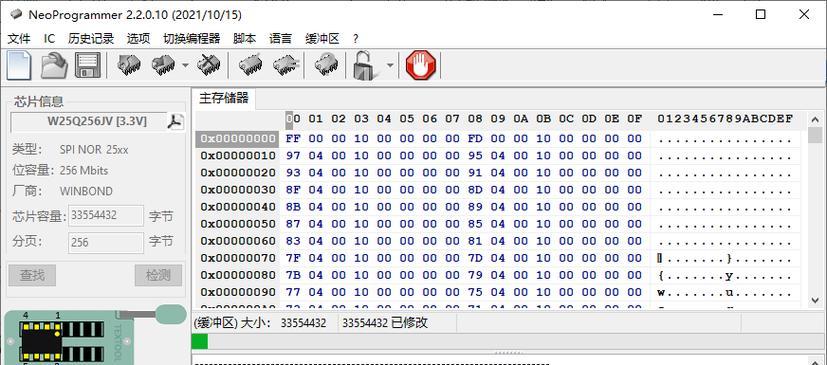Open the 脚本 menu
The image size is (827, 365).
pyautogui.click(x=244, y=39)
